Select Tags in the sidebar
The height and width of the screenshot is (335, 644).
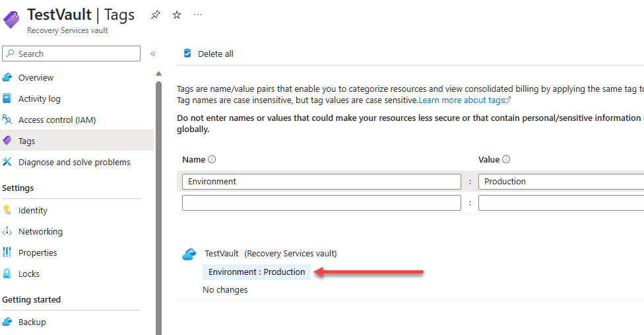(x=77, y=141)
